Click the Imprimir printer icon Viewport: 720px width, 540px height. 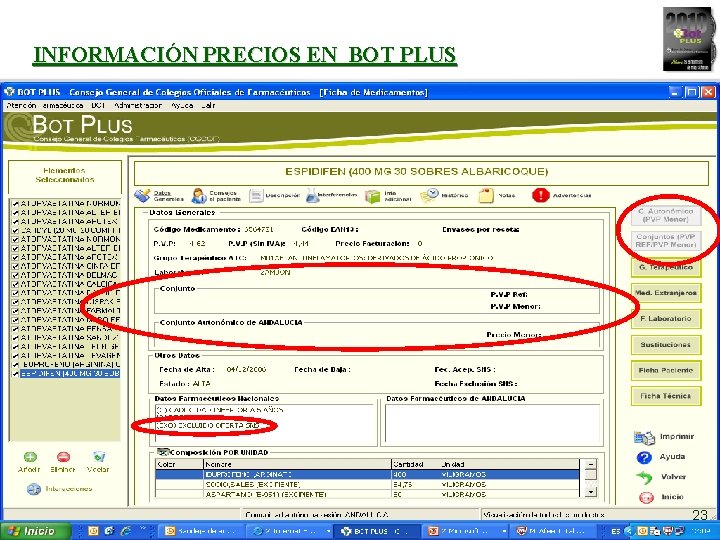[x=644, y=438]
